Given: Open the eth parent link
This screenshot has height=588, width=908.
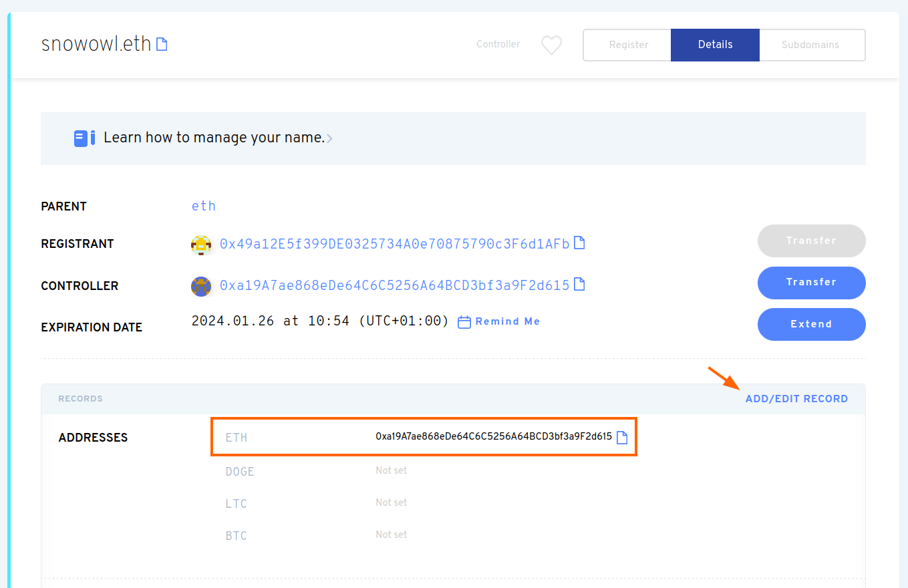Looking at the screenshot, I should click(204, 206).
